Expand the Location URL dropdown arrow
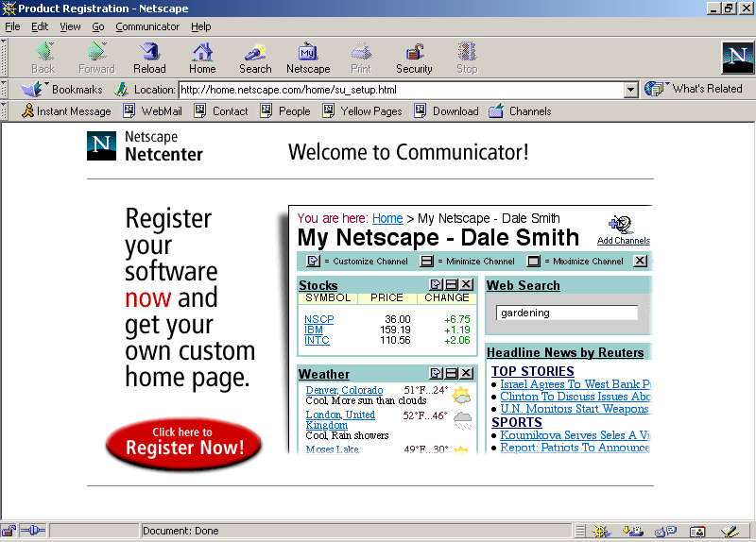Image resolution: width=756 pixels, height=542 pixels. [630, 90]
